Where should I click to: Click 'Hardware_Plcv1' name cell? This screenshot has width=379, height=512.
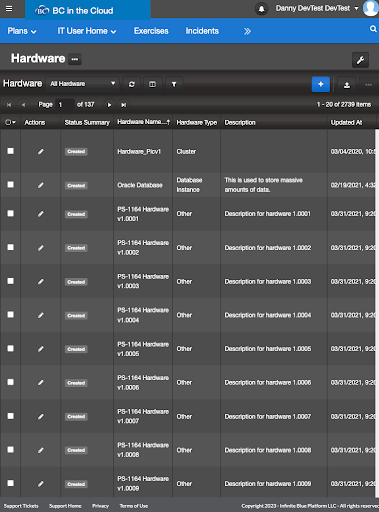point(139,152)
